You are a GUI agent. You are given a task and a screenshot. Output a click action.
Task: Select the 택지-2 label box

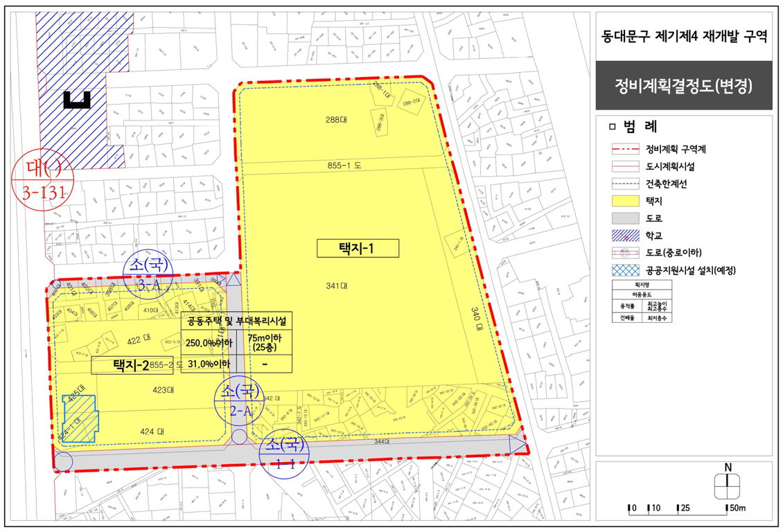point(132,365)
